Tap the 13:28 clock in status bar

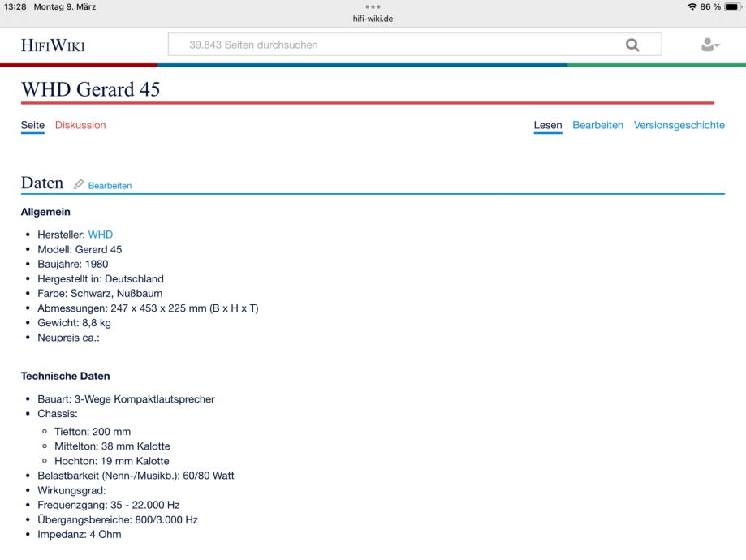coord(15,6)
